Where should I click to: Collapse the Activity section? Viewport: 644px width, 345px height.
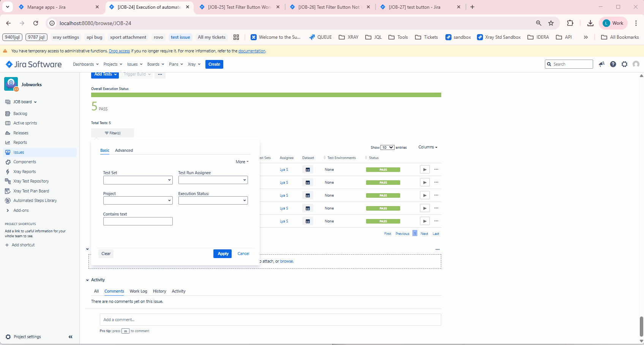88,280
